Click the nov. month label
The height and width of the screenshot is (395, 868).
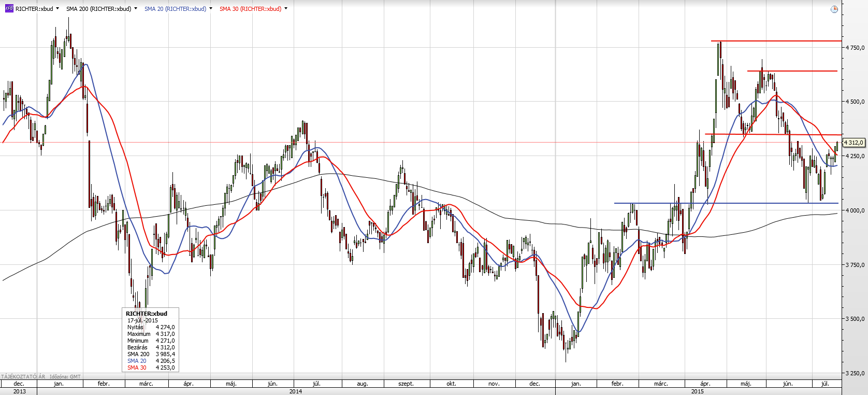494,384
